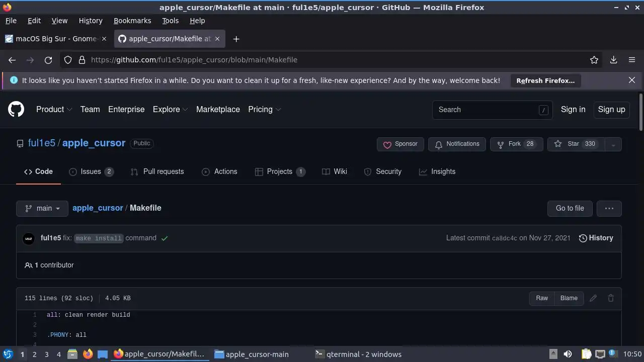Image resolution: width=644 pixels, height=362 pixels.
Task: Open the file manager quick launch icon
Action: 72,354
